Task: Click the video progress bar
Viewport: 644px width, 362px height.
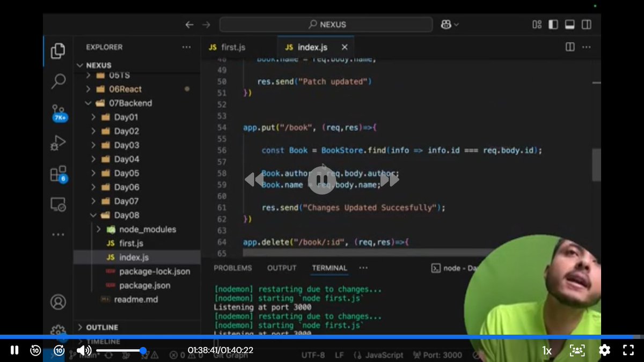Action: click(322, 337)
